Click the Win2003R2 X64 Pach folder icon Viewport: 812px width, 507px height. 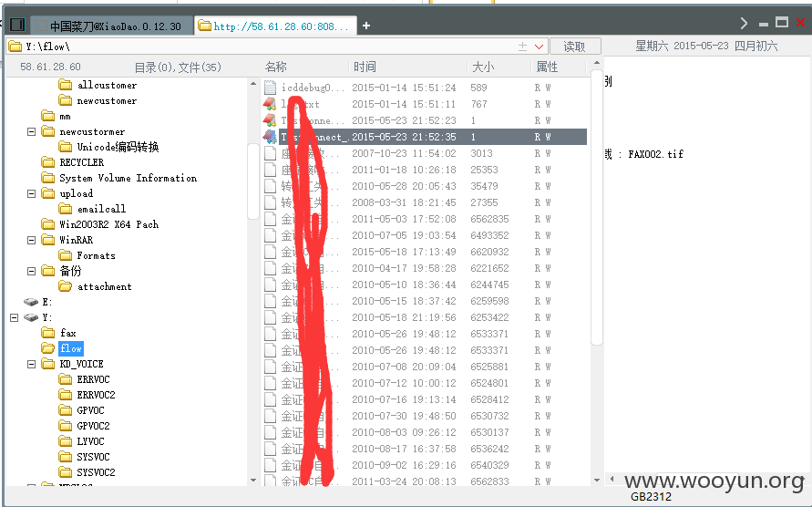pyautogui.click(x=47, y=224)
